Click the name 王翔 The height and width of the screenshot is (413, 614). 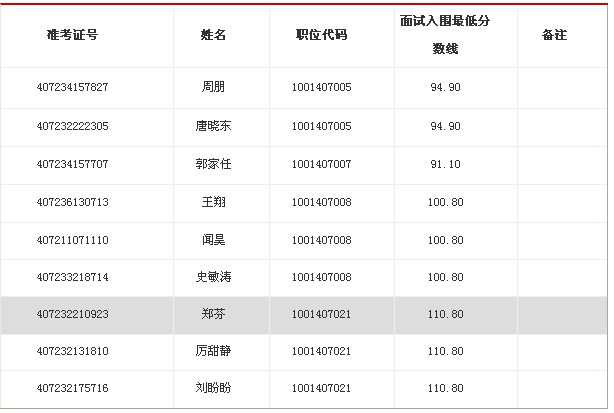(214, 202)
